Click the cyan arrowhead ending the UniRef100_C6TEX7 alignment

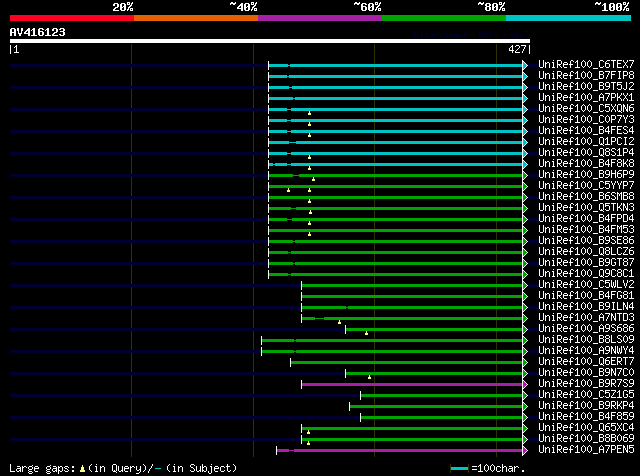pyautogui.click(x=525, y=65)
